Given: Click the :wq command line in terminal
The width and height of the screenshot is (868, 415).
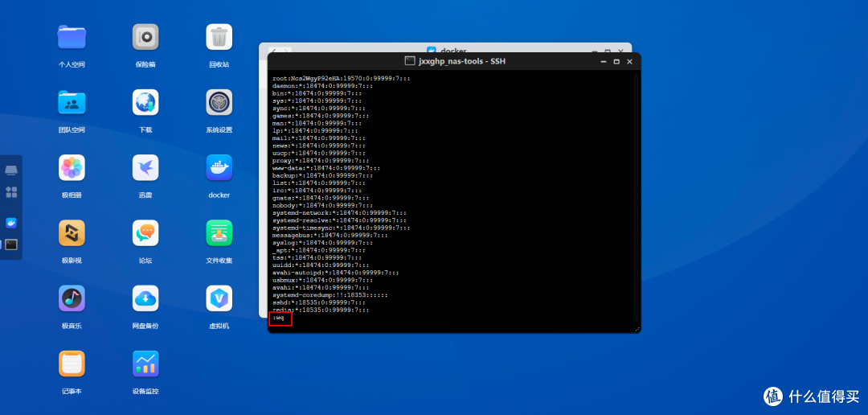Looking at the screenshot, I should tap(280, 318).
